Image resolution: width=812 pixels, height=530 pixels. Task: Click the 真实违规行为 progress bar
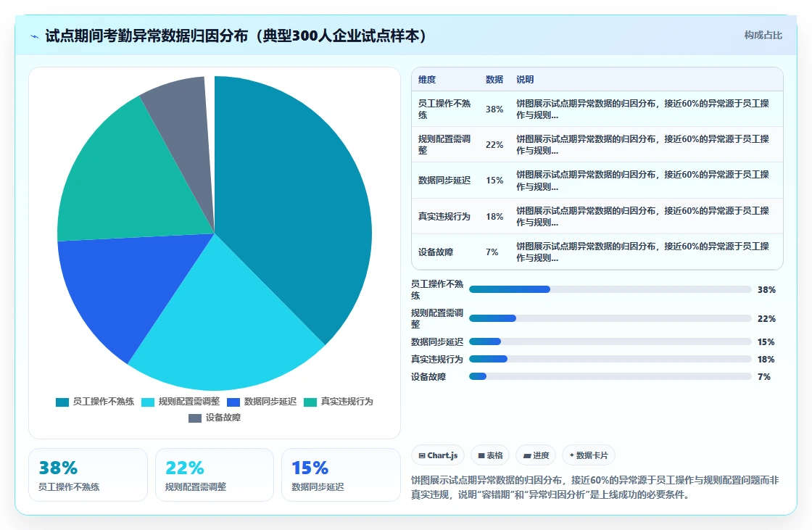click(610, 359)
